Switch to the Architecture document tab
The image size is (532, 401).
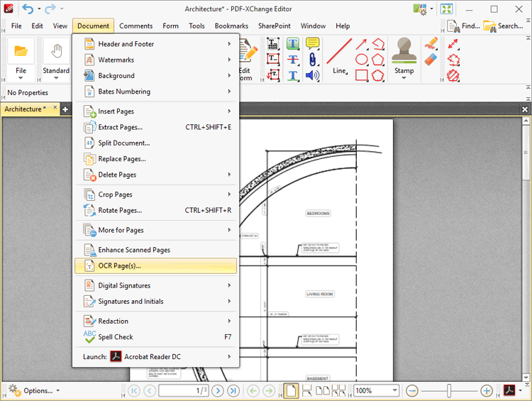click(23, 109)
